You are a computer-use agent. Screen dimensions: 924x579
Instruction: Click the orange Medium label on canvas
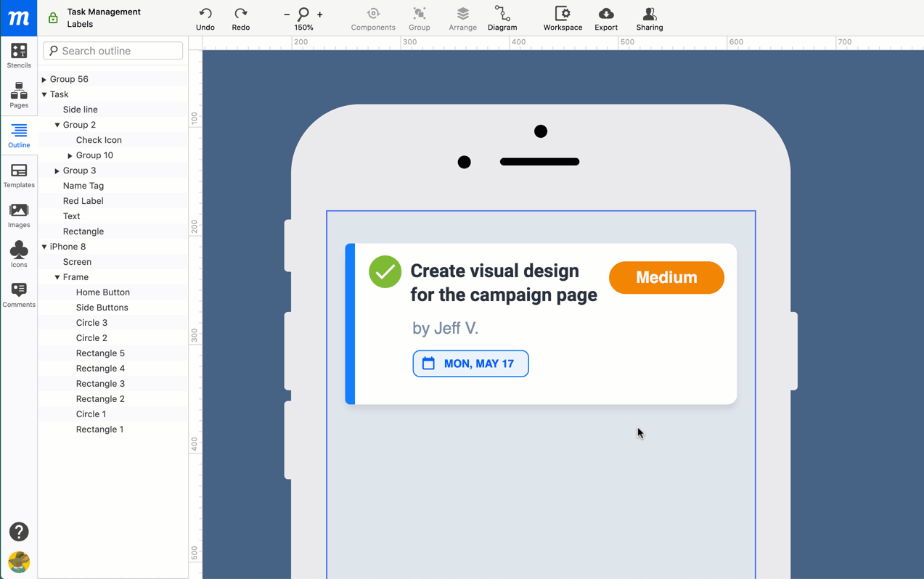[x=666, y=278]
